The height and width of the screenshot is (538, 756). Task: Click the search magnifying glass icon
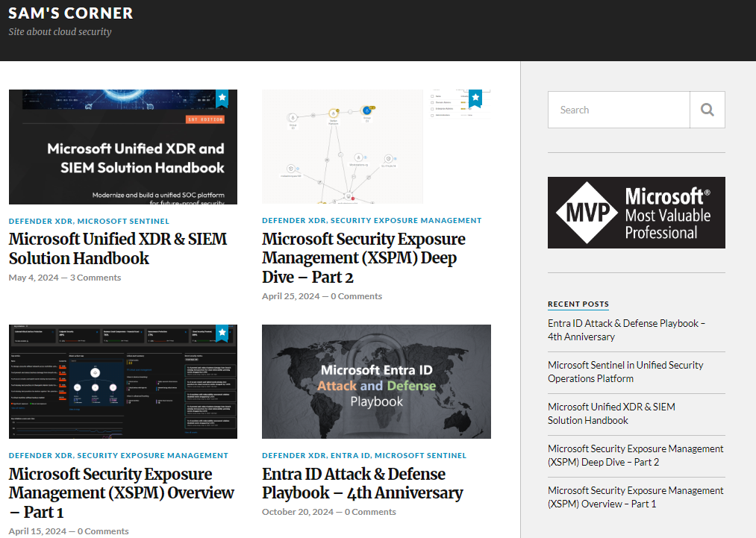[x=707, y=110]
